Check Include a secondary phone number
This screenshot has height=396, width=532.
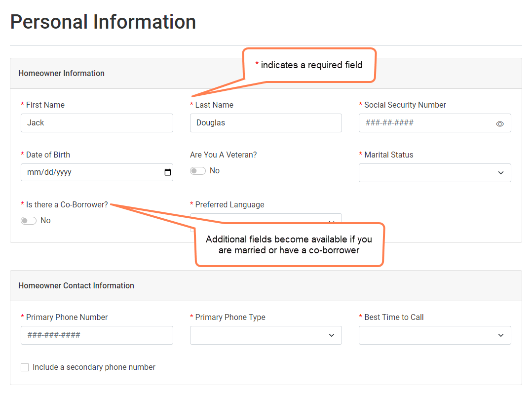(25, 367)
